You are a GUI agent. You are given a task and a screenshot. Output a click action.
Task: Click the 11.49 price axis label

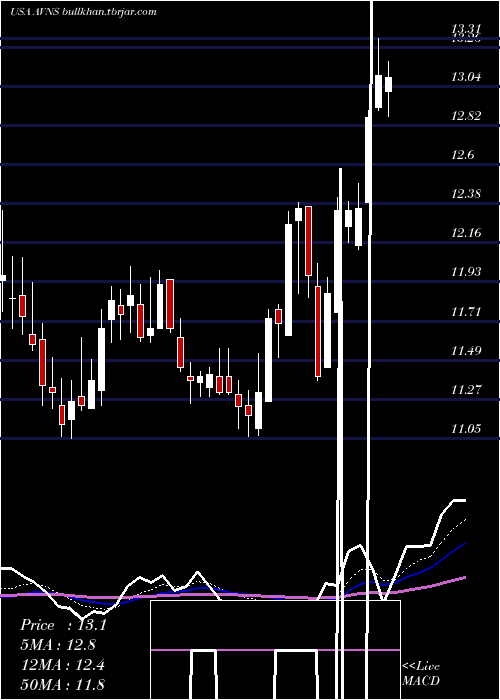coord(466,350)
